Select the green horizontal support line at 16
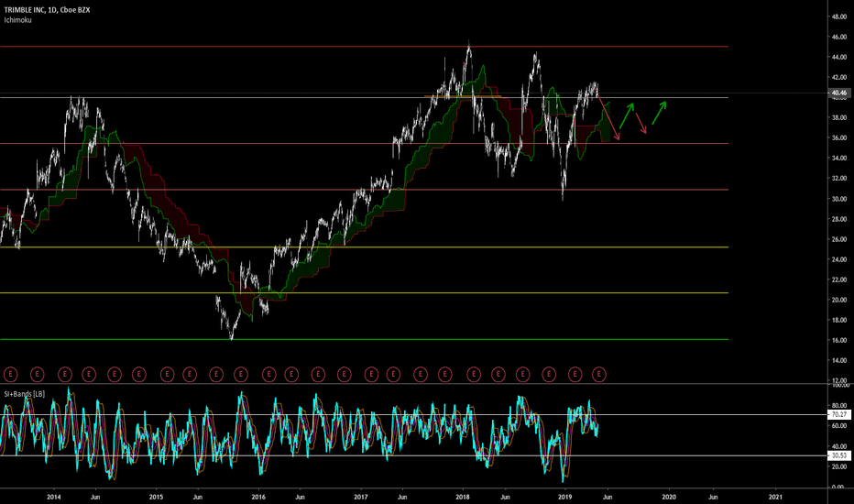Viewport: 854px width, 504px height. (x=364, y=339)
